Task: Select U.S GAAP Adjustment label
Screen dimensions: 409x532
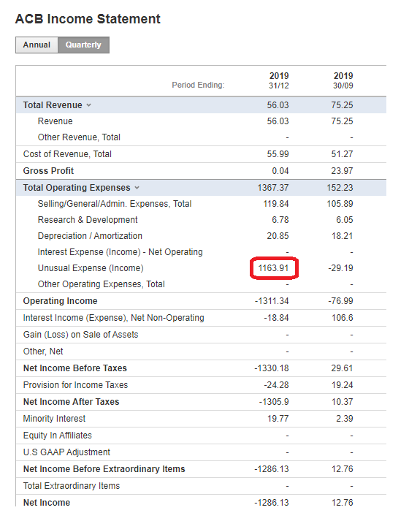Action: click(66, 452)
